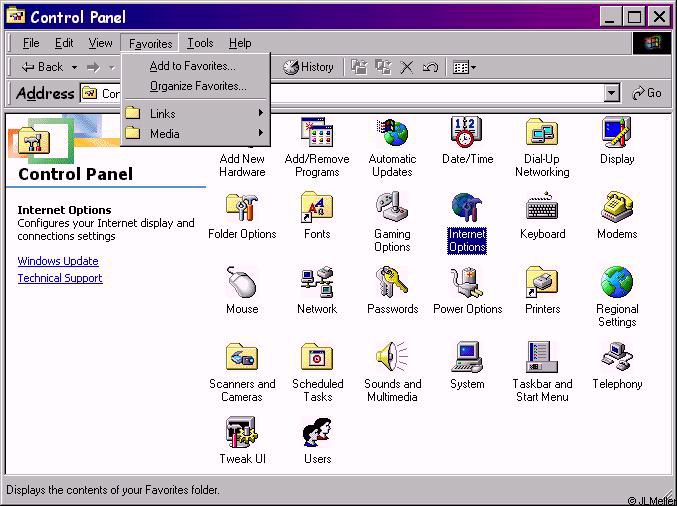Viewport: 677px width, 506px height.
Task: Open the Tools menu
Action: click(200, 43)
